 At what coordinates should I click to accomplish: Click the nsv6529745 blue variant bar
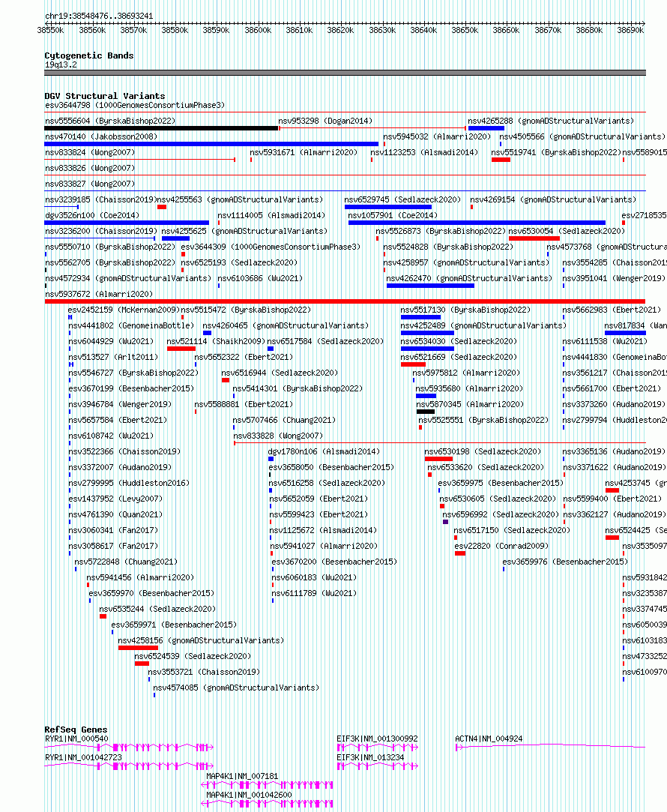click(x=387, y=207)
